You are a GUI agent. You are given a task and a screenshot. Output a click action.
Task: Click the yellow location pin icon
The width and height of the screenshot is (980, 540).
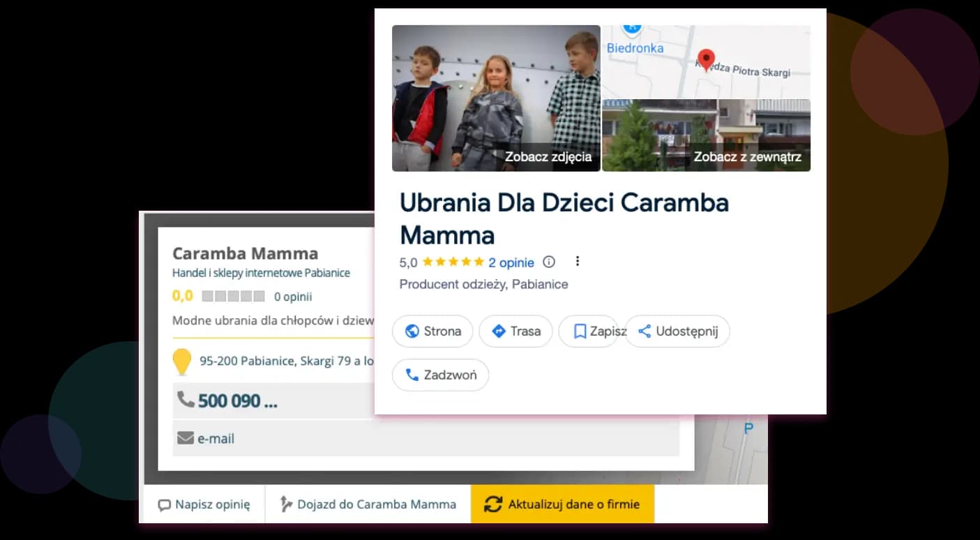point(181,362)
